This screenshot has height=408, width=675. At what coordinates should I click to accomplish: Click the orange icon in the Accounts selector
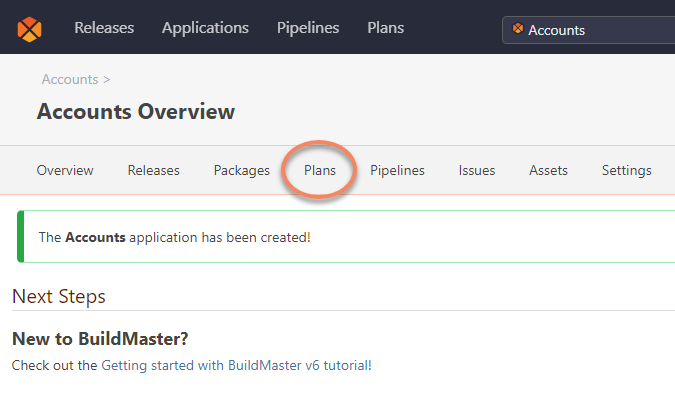click(518, 29)
